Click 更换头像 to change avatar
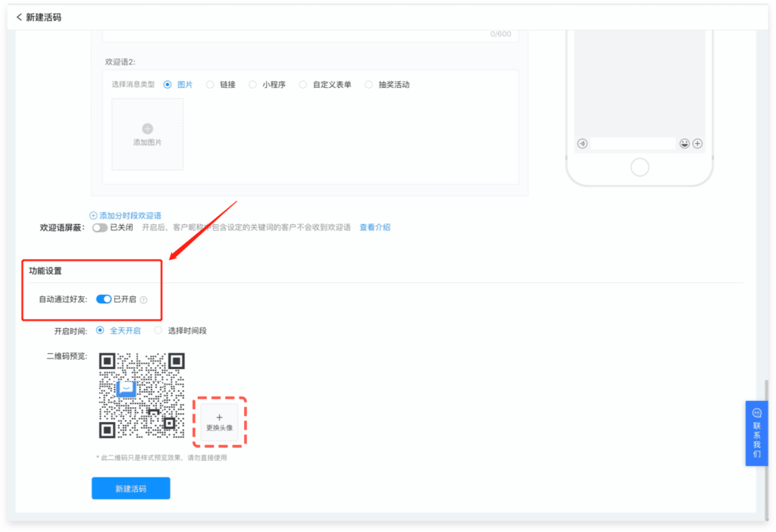This screenshot has height=532, width=776. 219,422
